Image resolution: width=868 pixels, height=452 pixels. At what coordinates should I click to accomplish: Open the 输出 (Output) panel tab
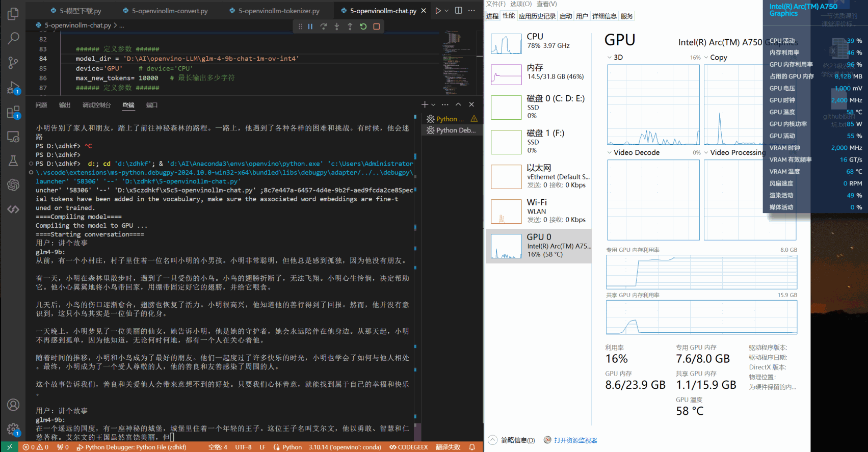point(65,105)
